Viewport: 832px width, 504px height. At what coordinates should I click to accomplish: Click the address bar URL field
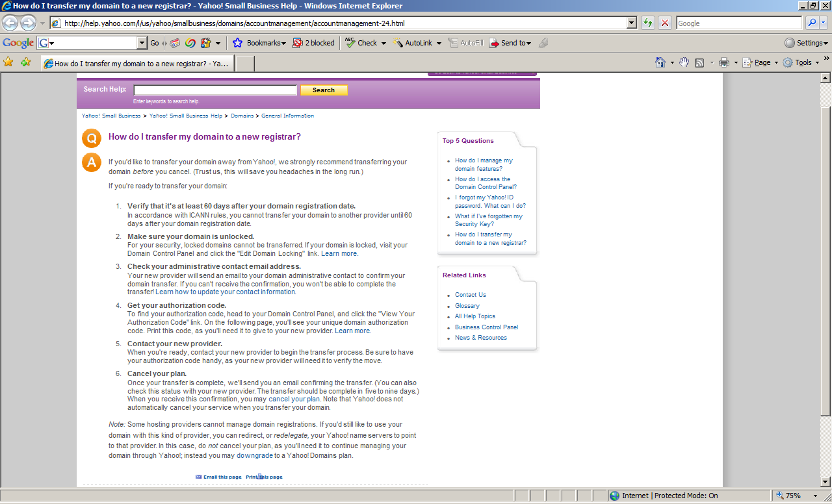tap(344, 23)
